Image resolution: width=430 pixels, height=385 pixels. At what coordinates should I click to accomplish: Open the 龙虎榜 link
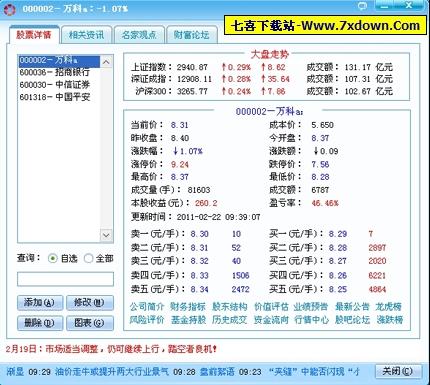point(389,306)
